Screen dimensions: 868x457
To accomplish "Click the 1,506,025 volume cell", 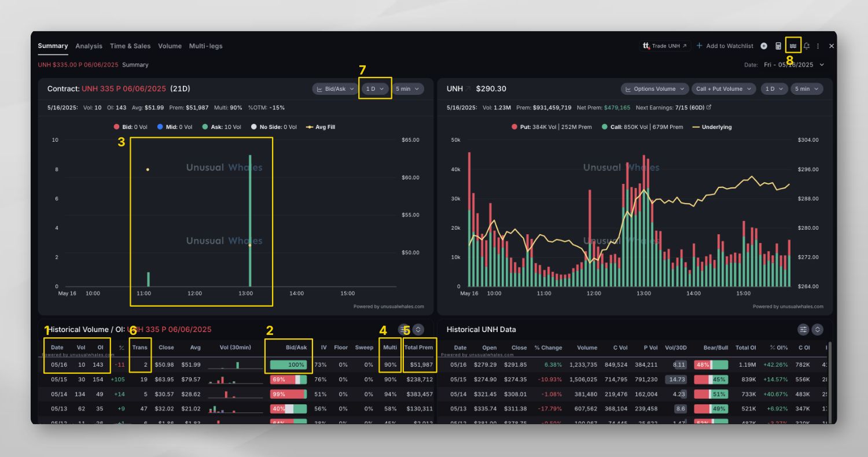I will click(583, 379).
